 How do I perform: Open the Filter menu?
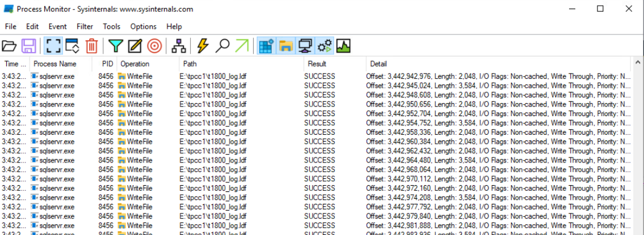pyautogui.click(x=85, y=27)
